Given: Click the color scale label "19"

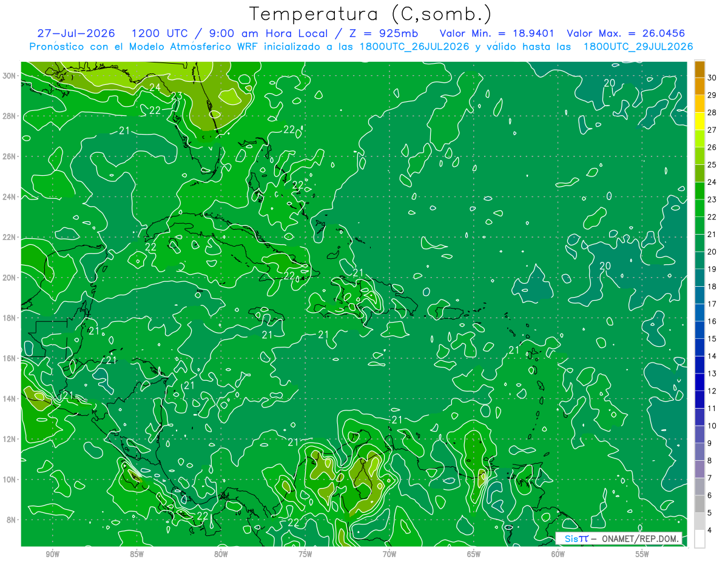Looking at the screenshot, I should coord(712,269).
